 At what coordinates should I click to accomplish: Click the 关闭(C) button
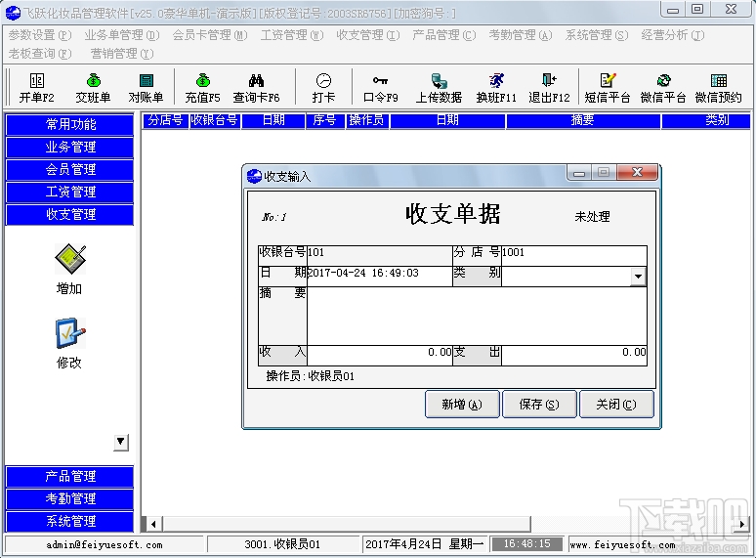tap(616, 405)
